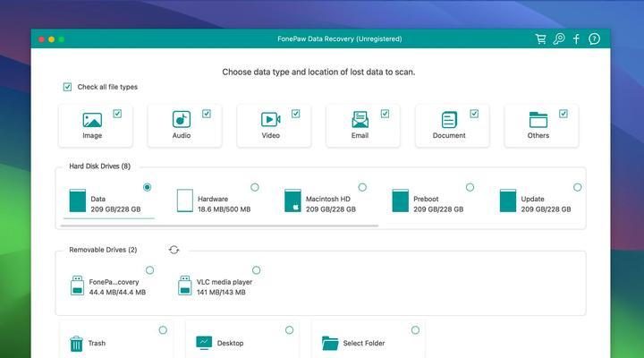This screenshot has height=358, width=644.
Task: Click the Video file type icon
Action: pos(271,120)
